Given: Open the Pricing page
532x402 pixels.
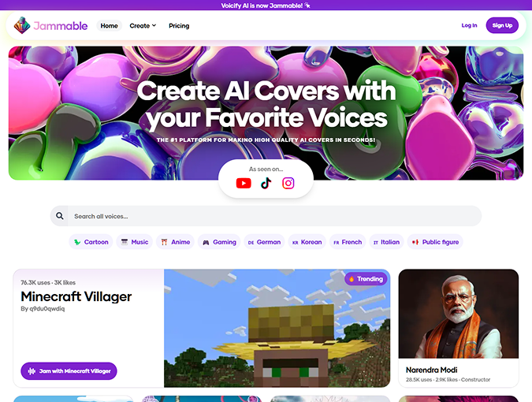Looking at the screenshot, I should [x=179, y=26].
